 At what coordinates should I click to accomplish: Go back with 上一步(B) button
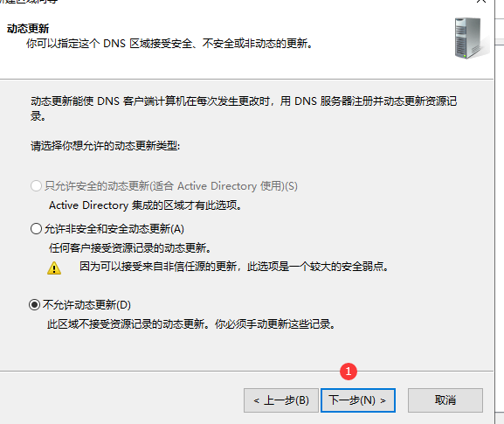pyautogui.click(x=281, y=400)
